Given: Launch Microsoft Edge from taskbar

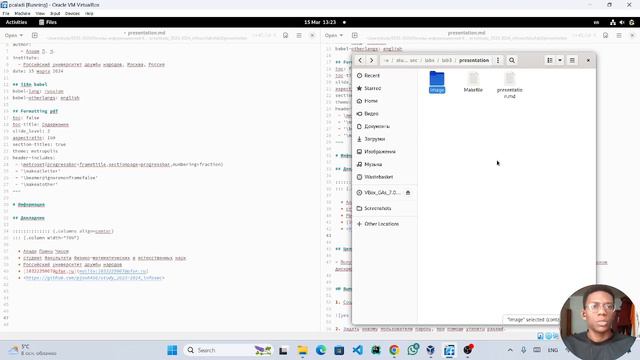Looking at the screenshot, I should (321, 350).
